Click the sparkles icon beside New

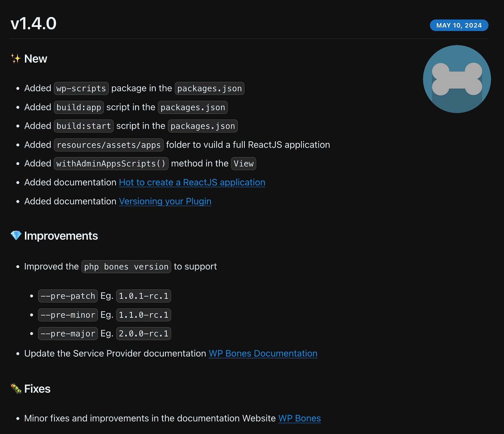[15, 58]
